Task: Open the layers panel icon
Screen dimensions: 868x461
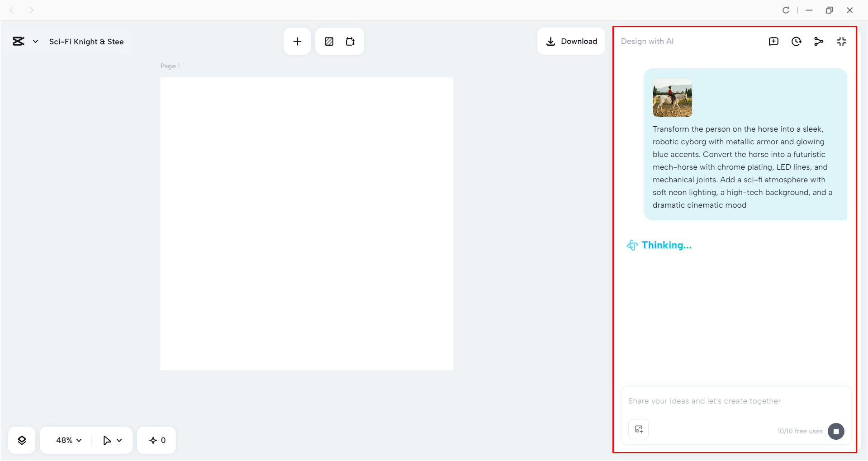Action: pyautogui.click(x=21, y=440)
